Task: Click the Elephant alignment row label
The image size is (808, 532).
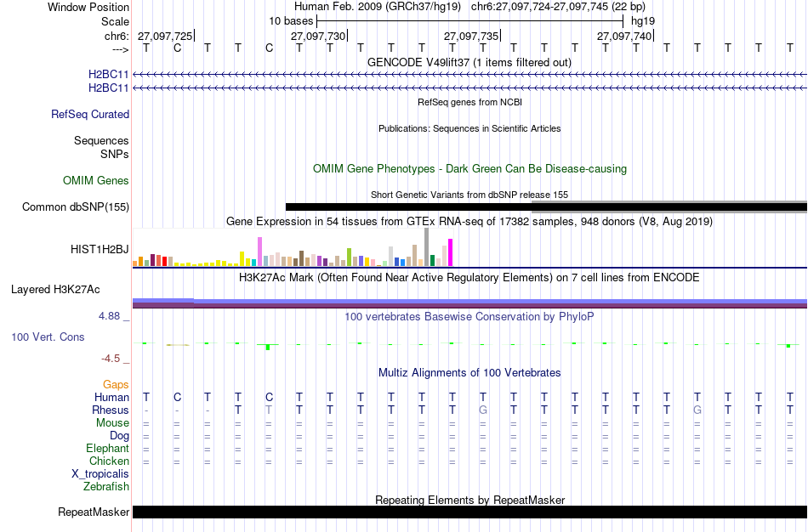Action: 108,449
